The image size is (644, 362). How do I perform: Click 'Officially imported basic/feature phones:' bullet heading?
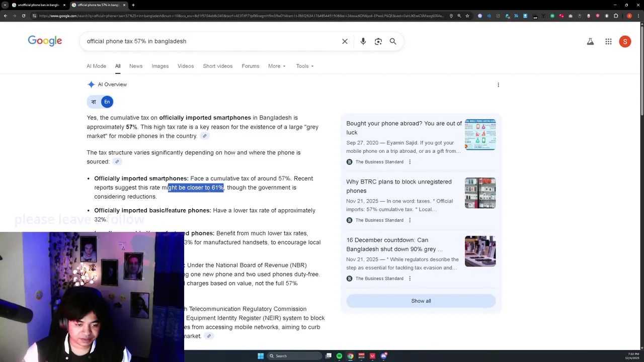click(152, 210)
